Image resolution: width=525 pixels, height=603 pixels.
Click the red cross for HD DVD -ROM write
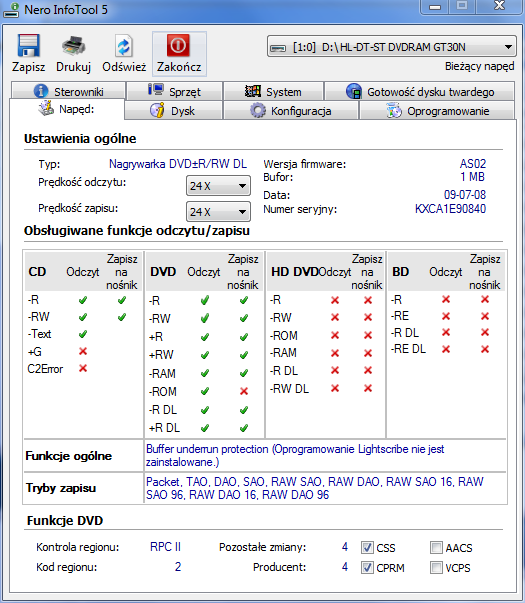[368, 335]
